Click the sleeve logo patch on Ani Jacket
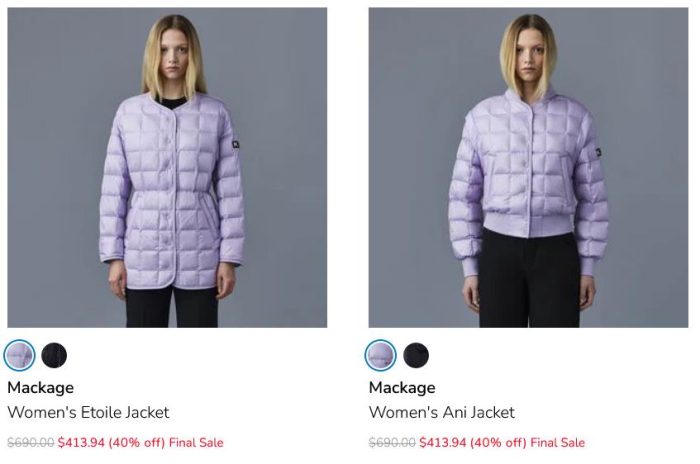 click(x=598, y=152)
